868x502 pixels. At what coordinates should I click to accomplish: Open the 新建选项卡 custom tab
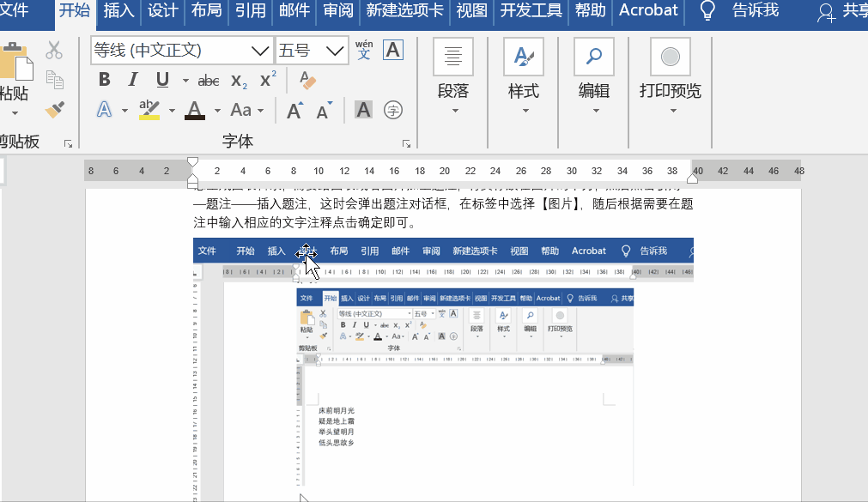404,10
